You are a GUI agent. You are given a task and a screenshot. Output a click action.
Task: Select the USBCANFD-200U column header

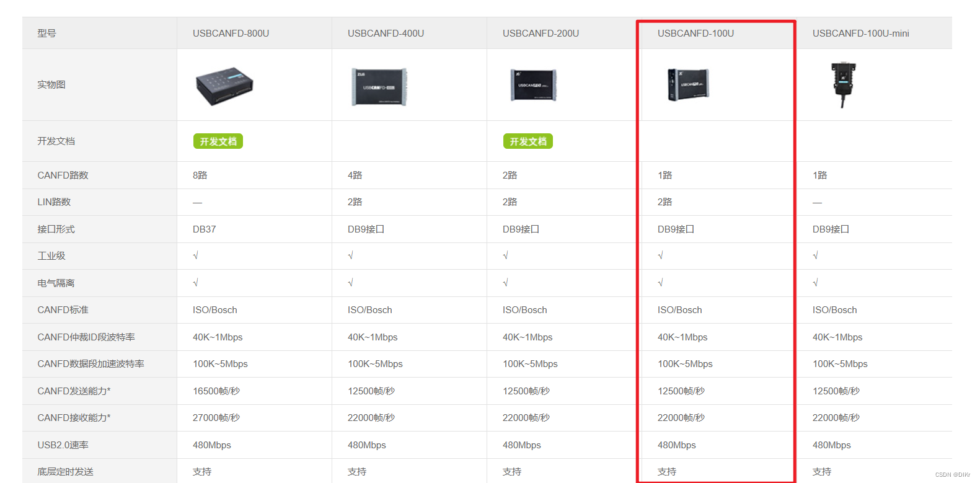[541, 33]
